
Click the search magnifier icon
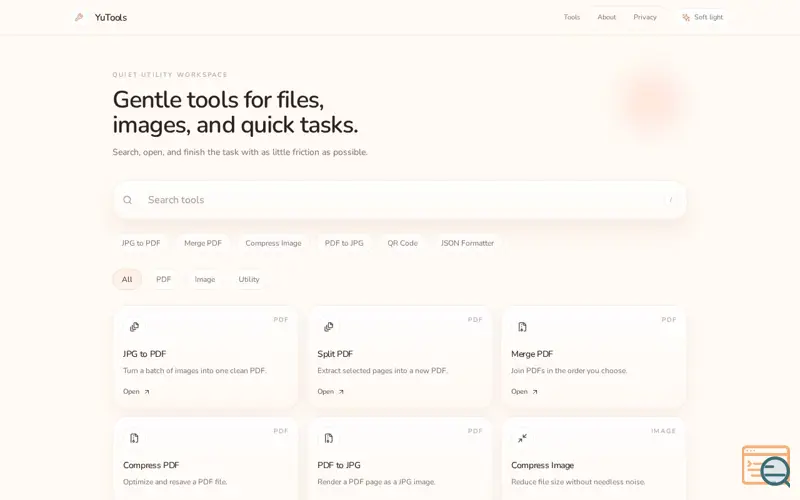128,200
